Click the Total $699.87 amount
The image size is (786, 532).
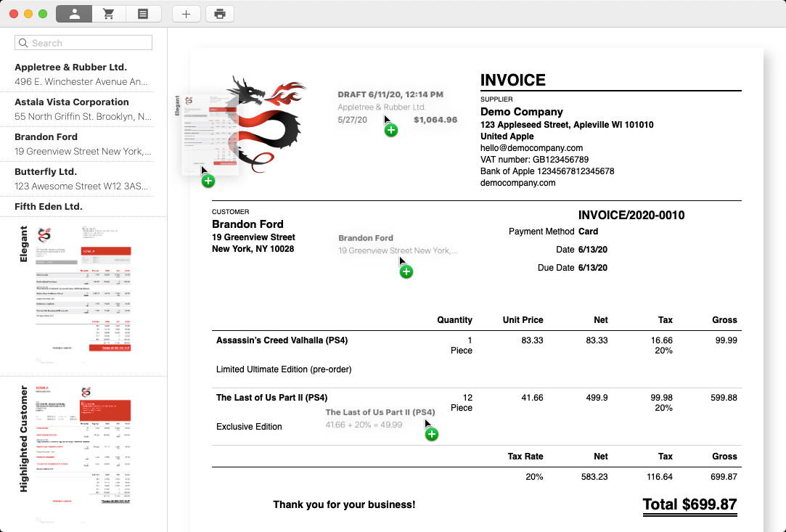tap(689, 504)
